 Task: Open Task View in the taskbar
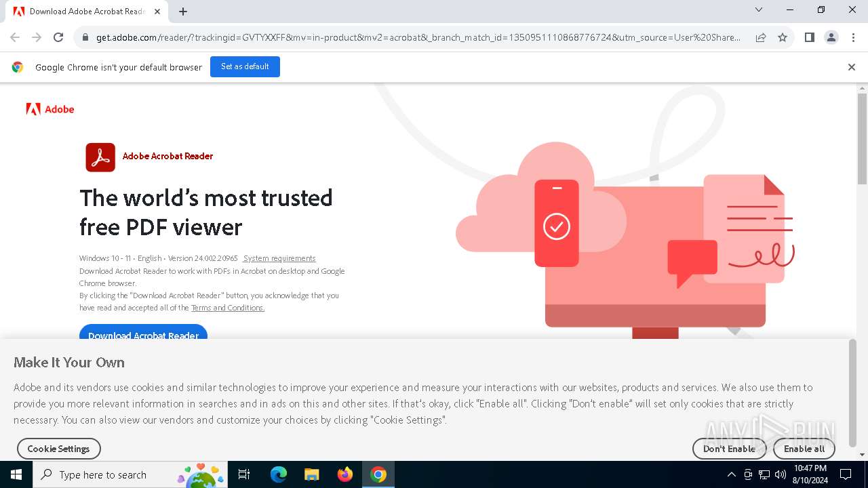[x=244, y=474]
